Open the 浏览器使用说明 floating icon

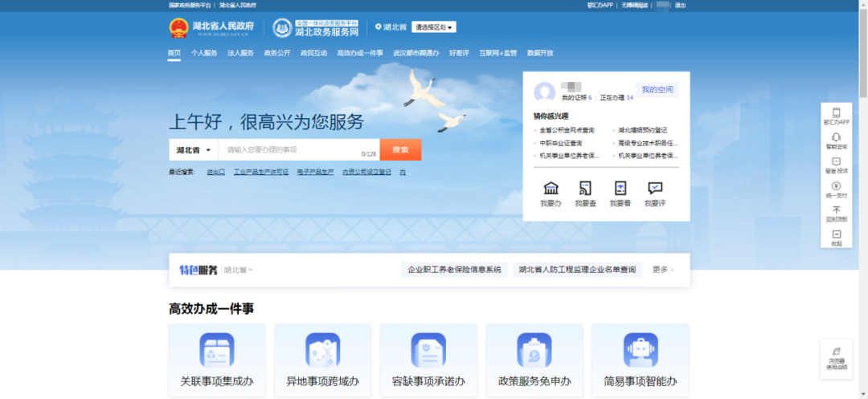(837, 352)
